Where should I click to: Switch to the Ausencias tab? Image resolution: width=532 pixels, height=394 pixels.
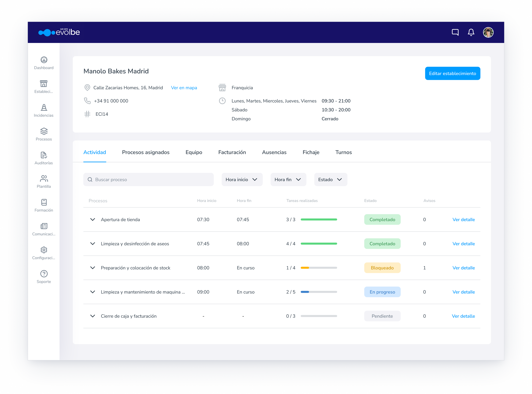coord(274,152)
